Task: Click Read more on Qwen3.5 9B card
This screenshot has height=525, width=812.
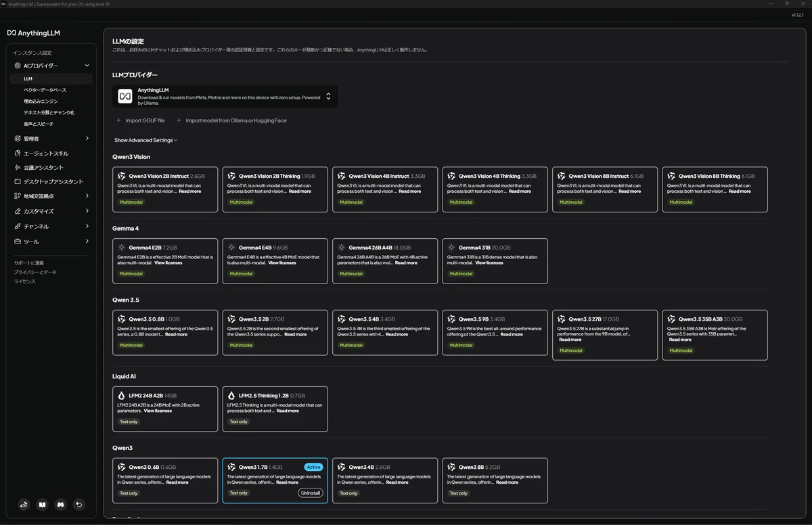Action: [512, 334]
